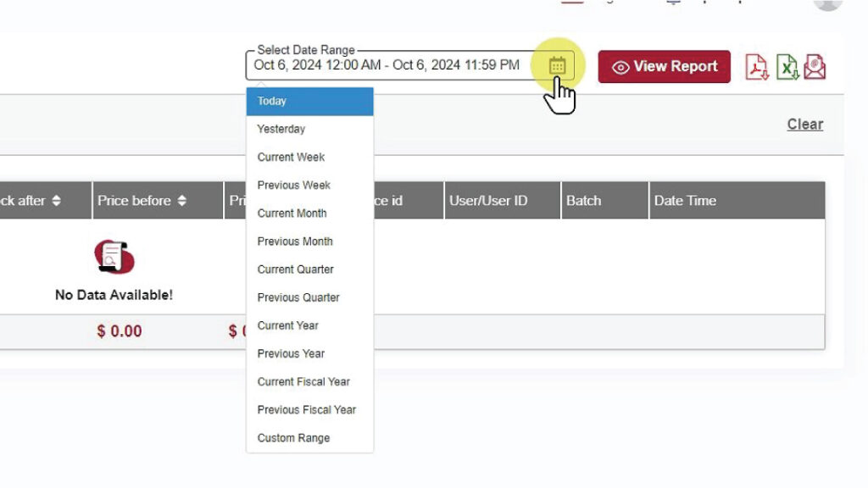Viewport: 868px width, 489px height.
Task: Choose Previous Quarter from dropdown
Action: coord(298,297)
